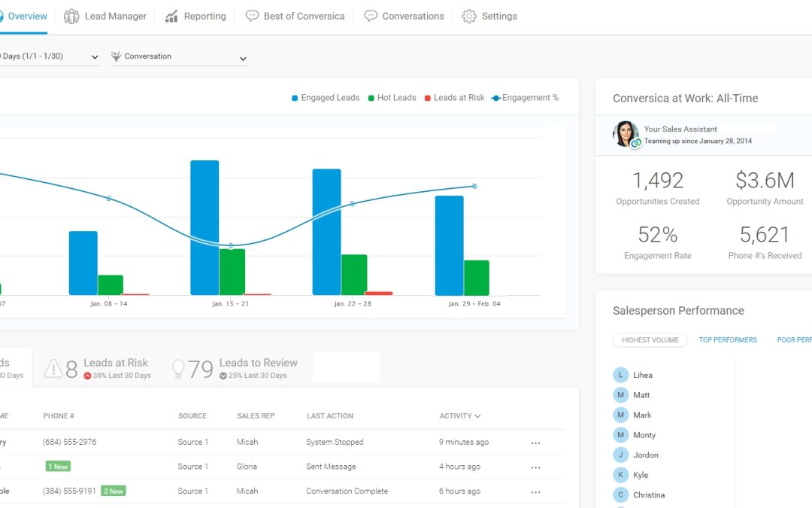Image resolution: width=812 pixels, height=508 pixels.
Task: Click the Leads to Review lightbulb icon
Action: [178, 369]
